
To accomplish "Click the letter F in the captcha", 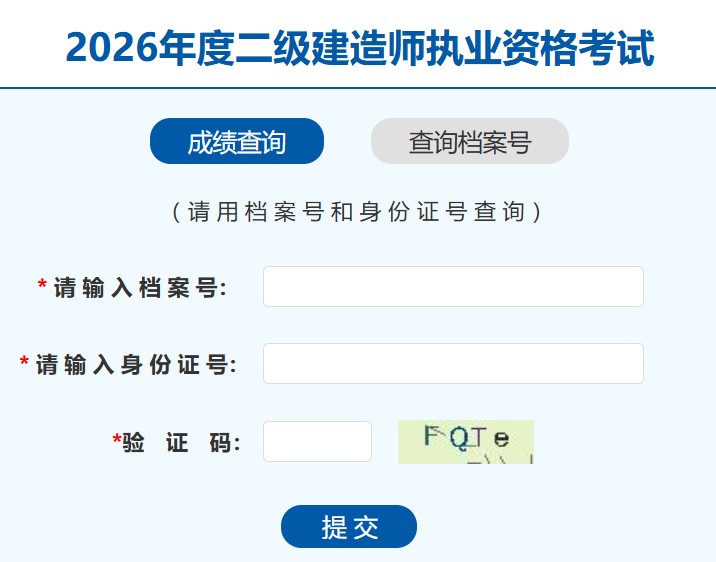I will click(432, 435).
